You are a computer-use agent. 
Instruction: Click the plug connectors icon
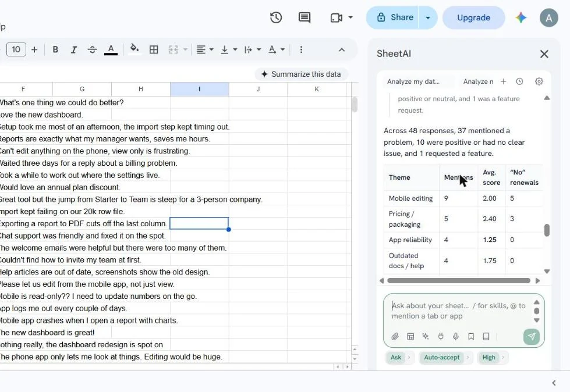[x=441, y=337]
